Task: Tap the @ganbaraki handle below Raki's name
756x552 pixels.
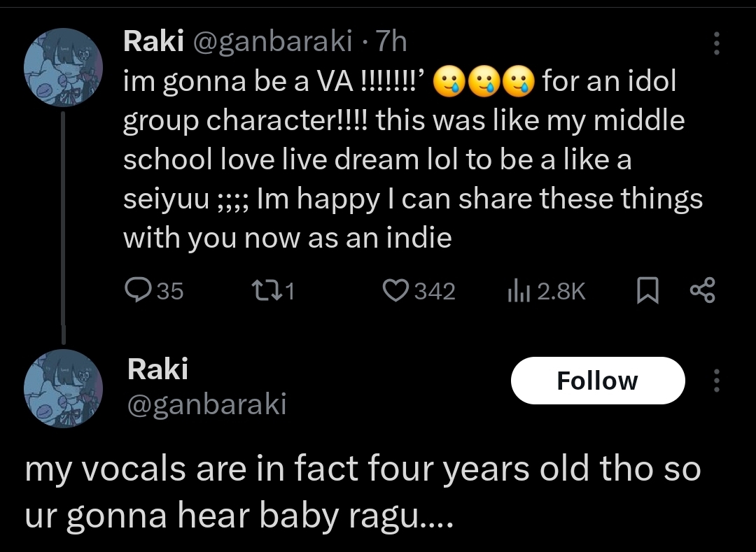Action: [206, 404]
